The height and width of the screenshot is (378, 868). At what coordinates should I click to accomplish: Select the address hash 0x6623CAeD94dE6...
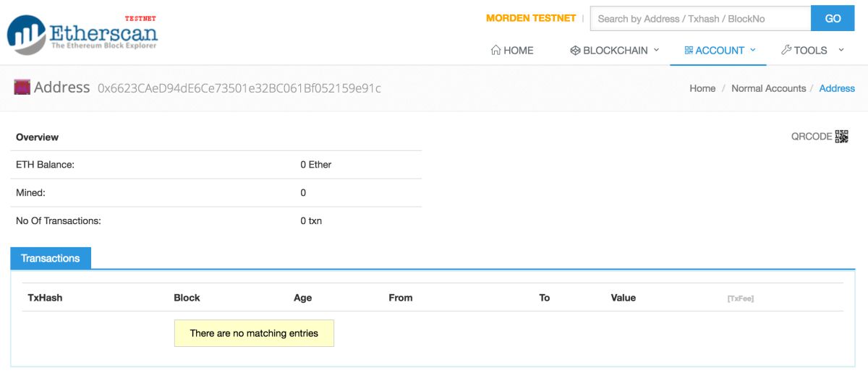point(239,88)
